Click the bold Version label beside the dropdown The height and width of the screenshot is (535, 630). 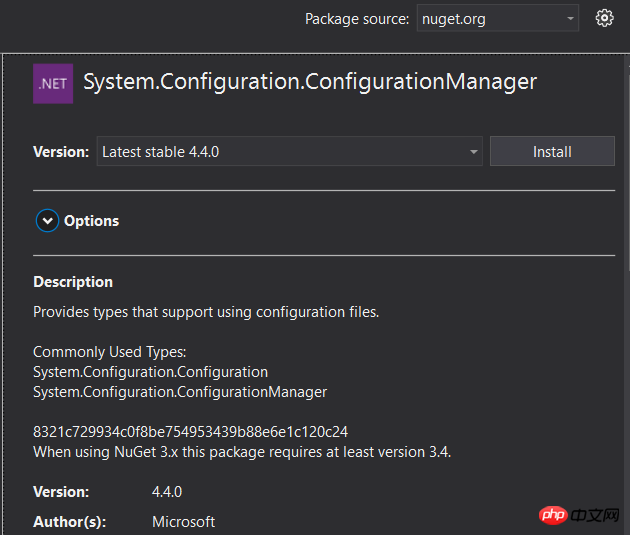(61, 152)
